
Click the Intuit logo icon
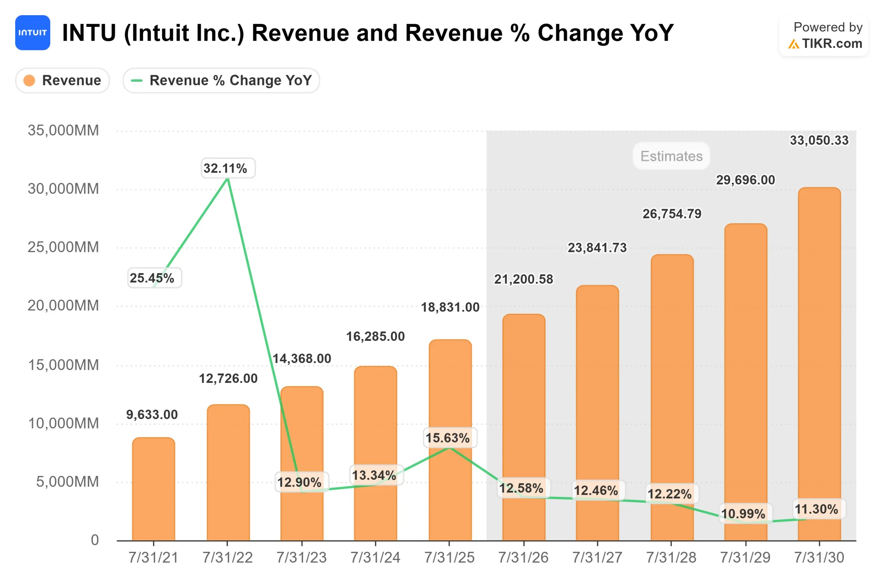[33, 33]
